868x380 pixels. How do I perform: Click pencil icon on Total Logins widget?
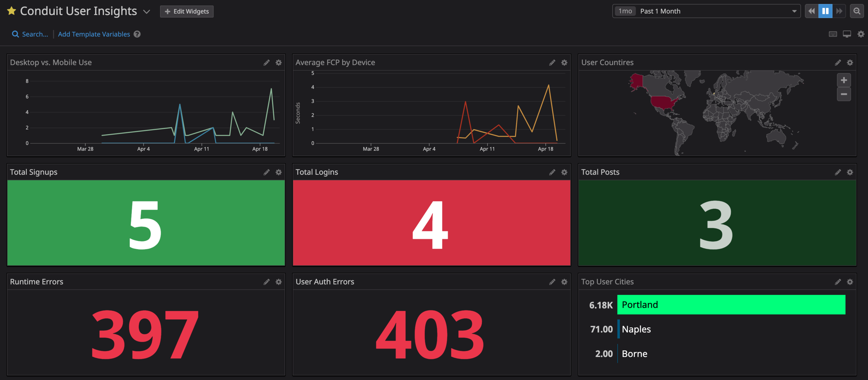552,172
